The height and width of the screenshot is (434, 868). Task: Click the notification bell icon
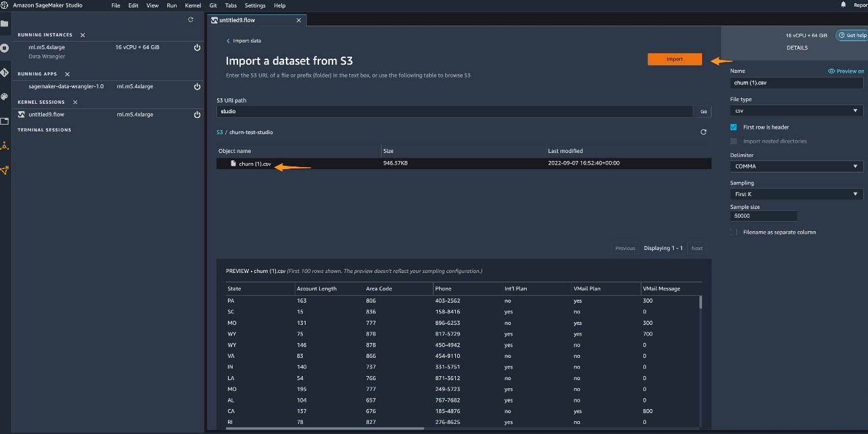843,5
